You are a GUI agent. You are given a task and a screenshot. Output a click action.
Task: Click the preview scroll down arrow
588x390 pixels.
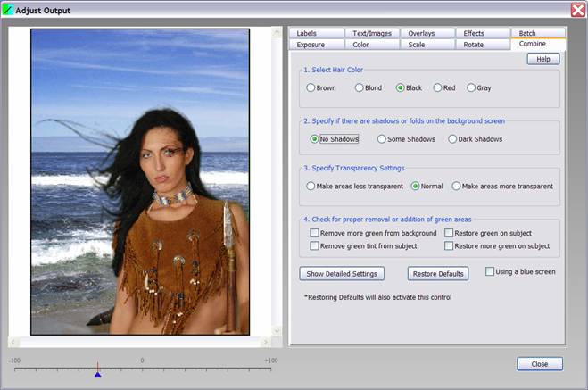click(x=277, y=331)
